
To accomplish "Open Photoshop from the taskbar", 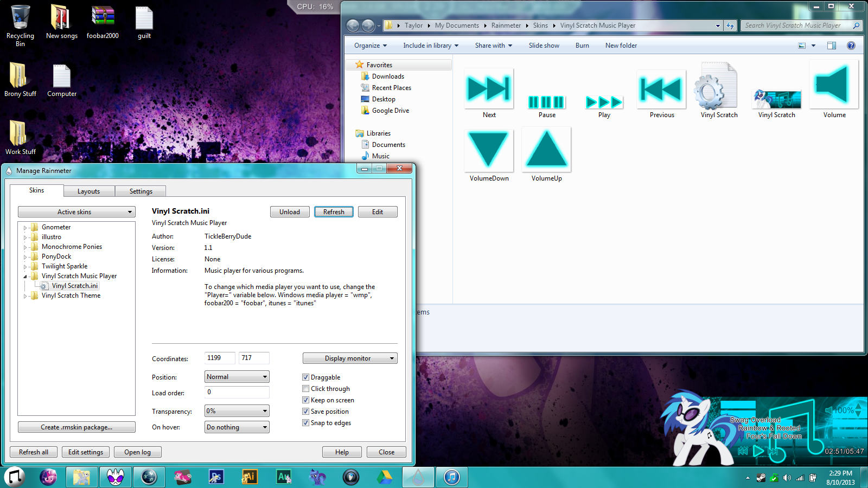I will [216, 477].
